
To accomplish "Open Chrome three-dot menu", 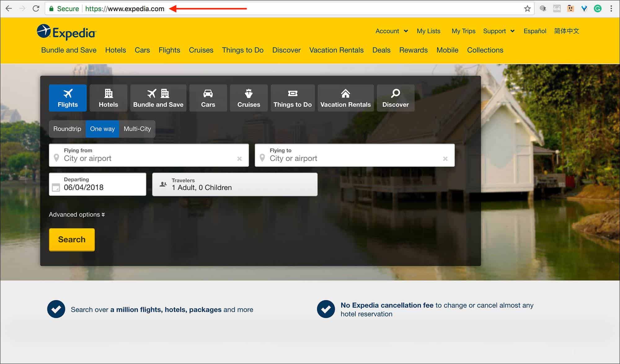I will tap(611, 9).
